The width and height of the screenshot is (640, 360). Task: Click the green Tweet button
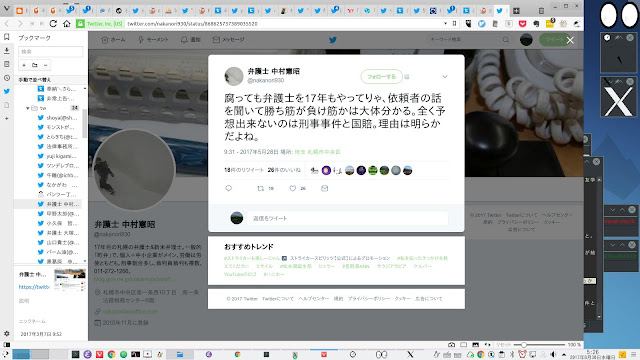(x=553, y=40)
